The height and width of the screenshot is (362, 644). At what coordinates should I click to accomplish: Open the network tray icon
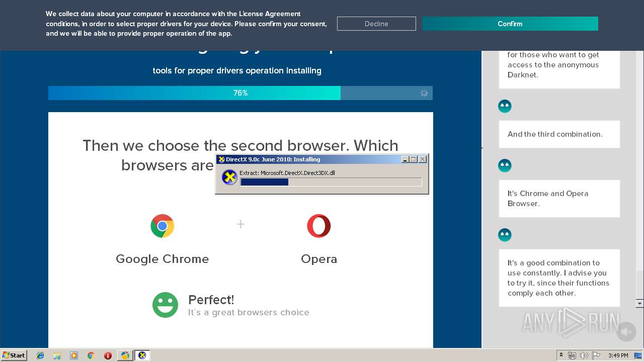pyautogui.click(x=572, y=355)
